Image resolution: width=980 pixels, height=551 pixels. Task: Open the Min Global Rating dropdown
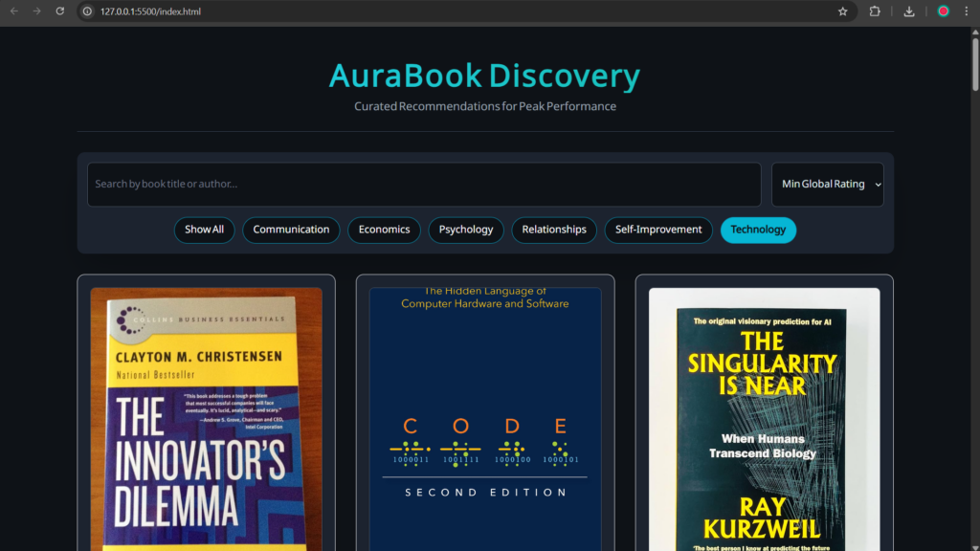(828, 185)
